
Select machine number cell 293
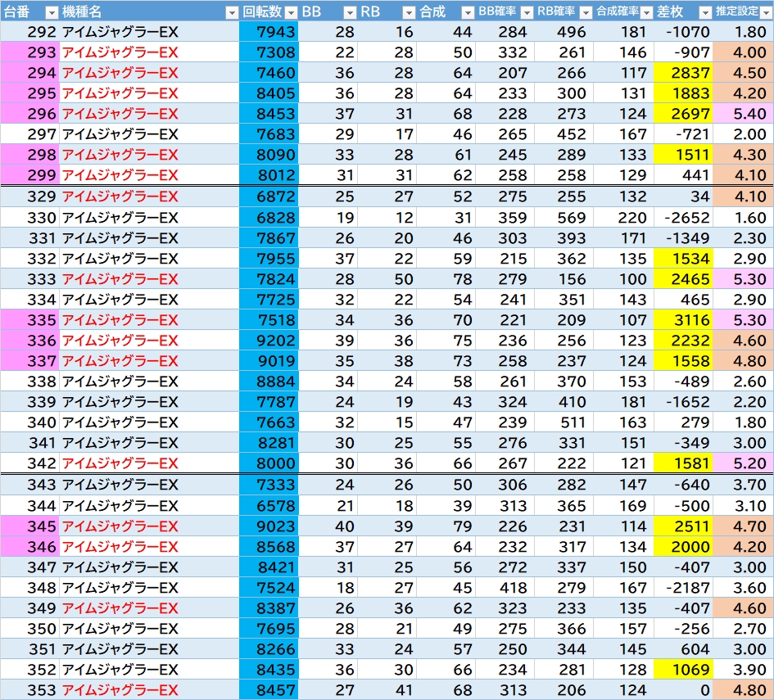[30, 52]
